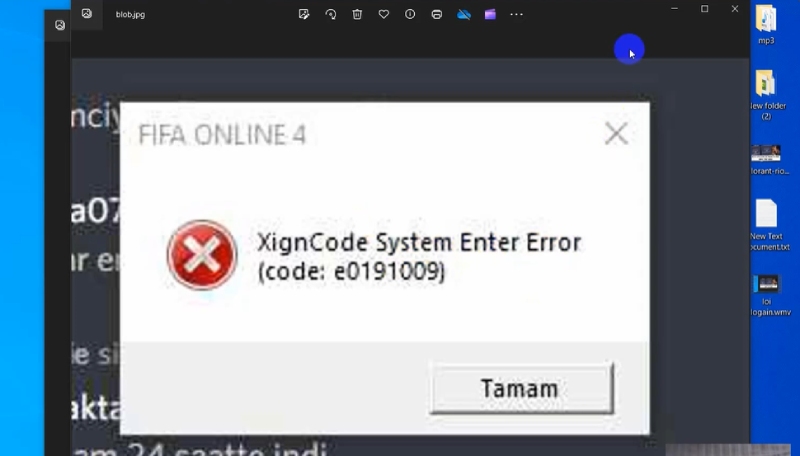800x456 pixels.
Task: Minimize the Photos window
Action: [674, 9]
